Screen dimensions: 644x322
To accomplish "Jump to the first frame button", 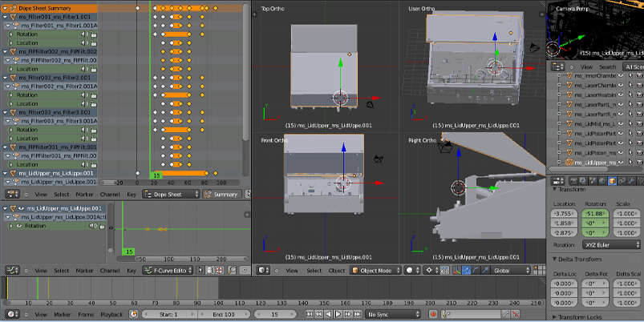I will click(309, 314).
